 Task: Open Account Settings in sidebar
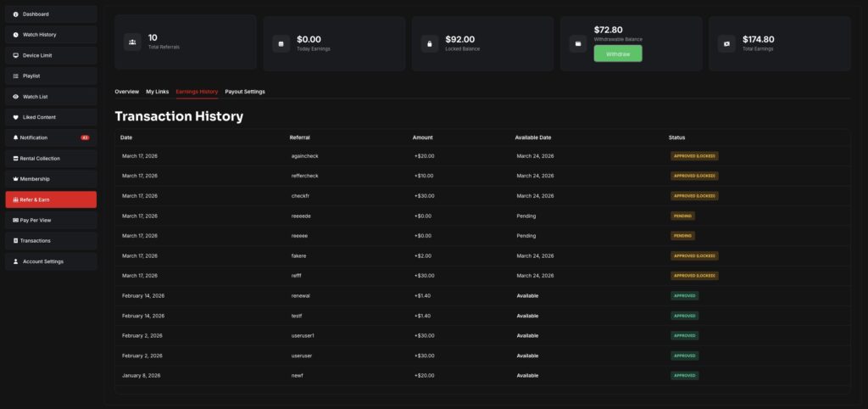51,261
